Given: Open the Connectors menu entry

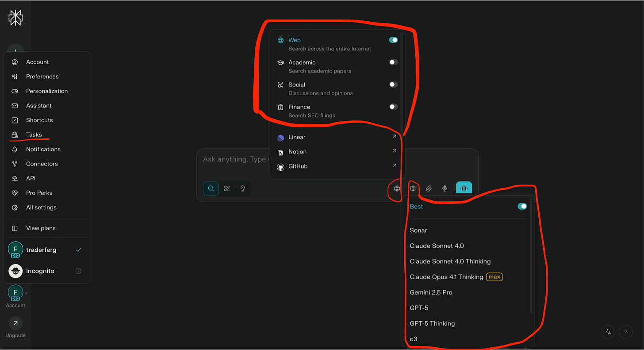Looking at the screenshot, I should tap(47, 164).
